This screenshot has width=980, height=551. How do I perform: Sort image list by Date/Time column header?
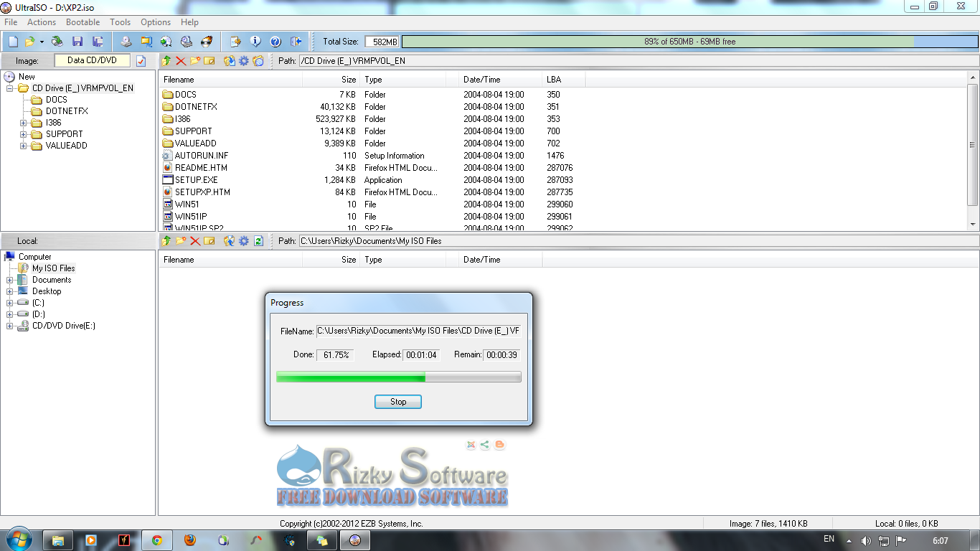[x=500, y=80]
